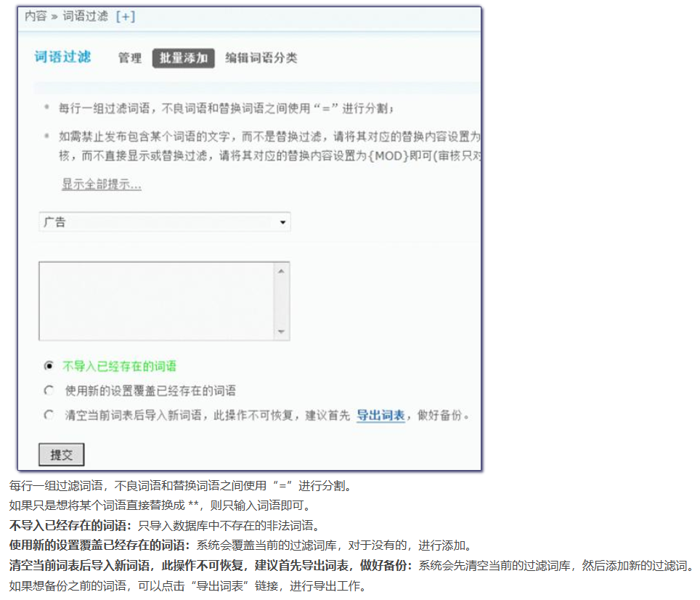
Task: Click the text area vertical scrollbar track
Action: [282, 301]
